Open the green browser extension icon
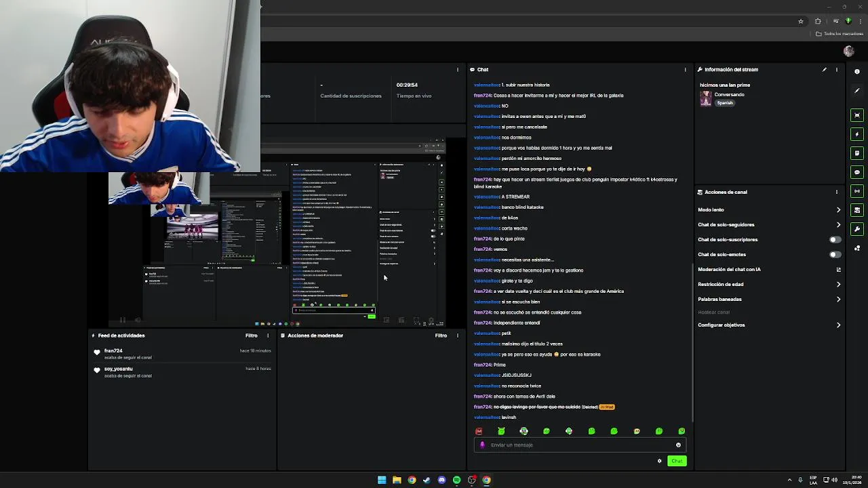868x488 pixels. pos(848,21)
